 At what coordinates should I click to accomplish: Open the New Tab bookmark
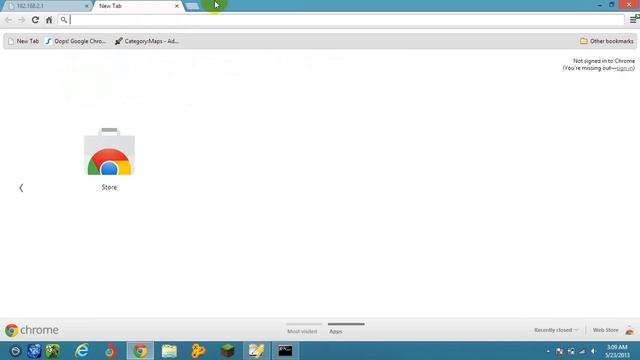click(x=24, y=41)
